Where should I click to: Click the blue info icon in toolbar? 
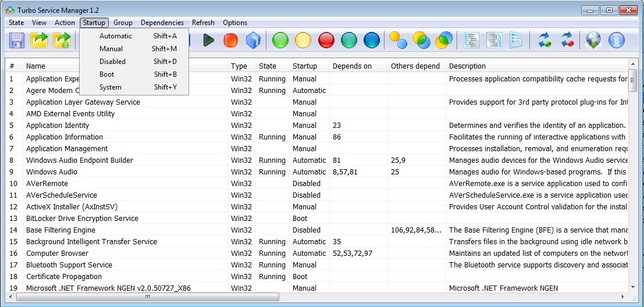tap(616, 40)
